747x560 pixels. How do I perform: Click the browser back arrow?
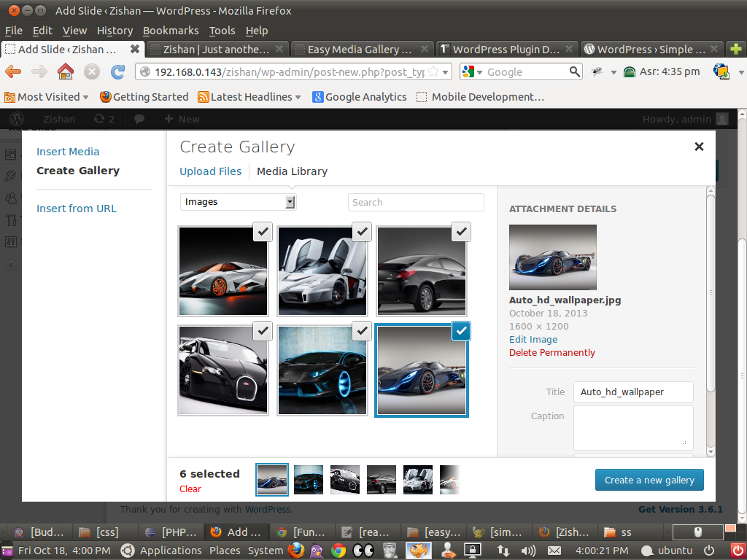click(13, 71)
